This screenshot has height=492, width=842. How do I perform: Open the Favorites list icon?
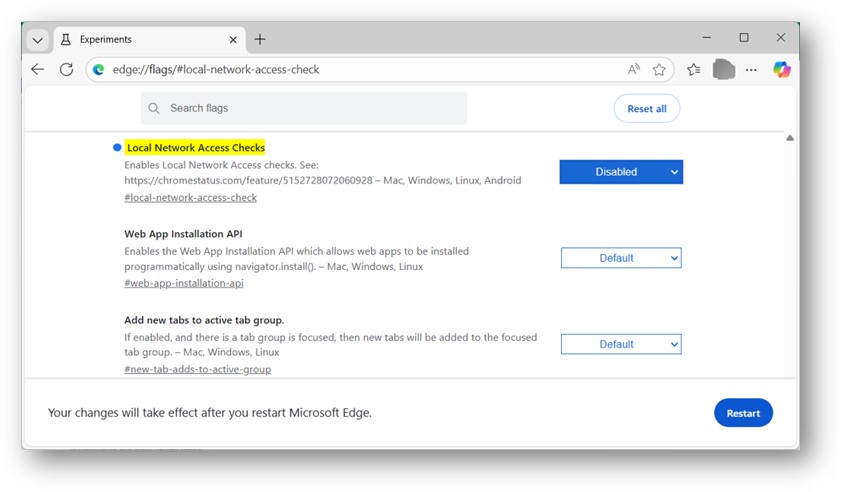(694, 69)
